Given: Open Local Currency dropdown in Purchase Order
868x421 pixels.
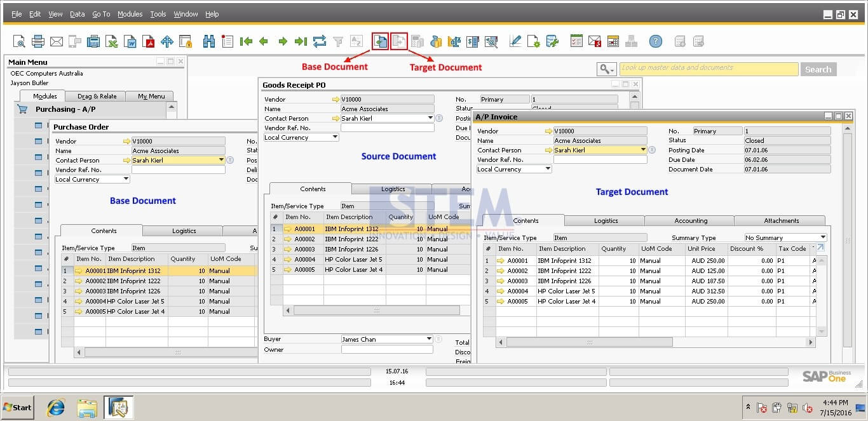Looking at the screenshot, I should [x=126, y=179].
